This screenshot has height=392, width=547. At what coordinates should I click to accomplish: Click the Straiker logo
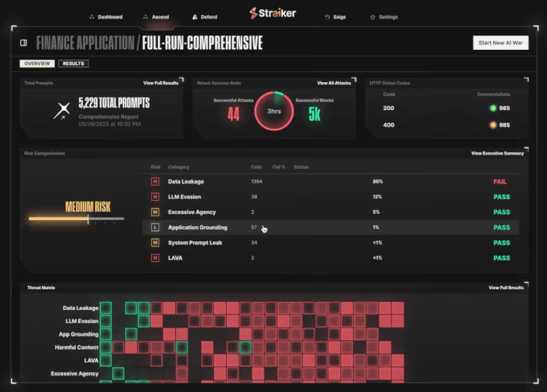(272, 13)
